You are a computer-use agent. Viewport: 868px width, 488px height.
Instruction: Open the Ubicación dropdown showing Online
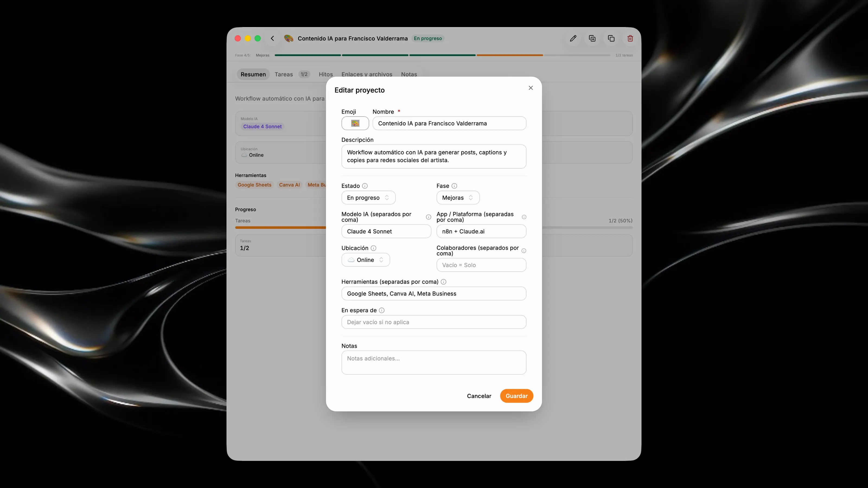366,260
